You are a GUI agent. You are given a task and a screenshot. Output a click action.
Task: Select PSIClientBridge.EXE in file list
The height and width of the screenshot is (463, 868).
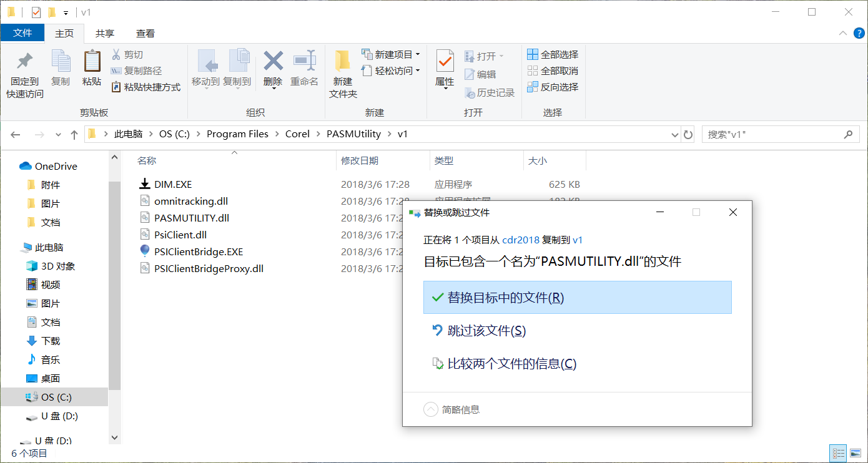pyautogui.click(x=199, y=252)
